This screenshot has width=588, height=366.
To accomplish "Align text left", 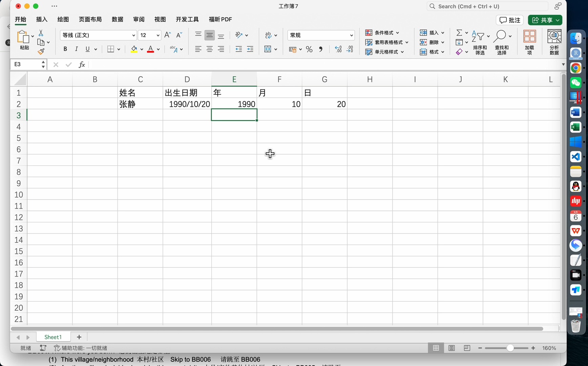I will point(198,49).
